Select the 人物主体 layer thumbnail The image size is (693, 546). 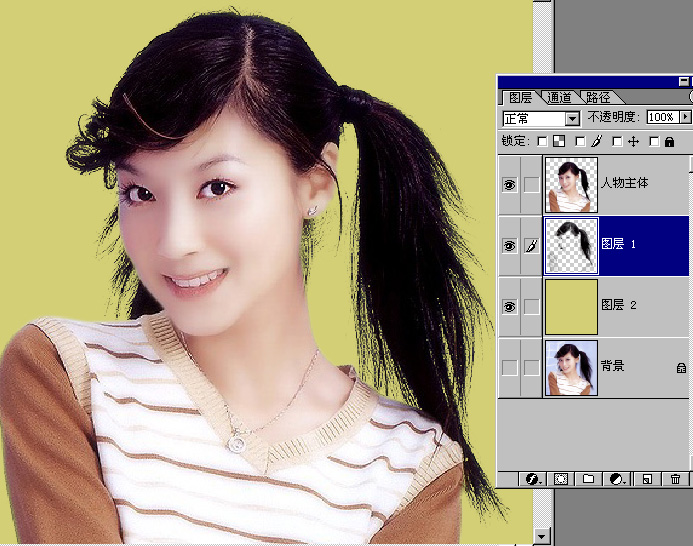click(571, 185)
